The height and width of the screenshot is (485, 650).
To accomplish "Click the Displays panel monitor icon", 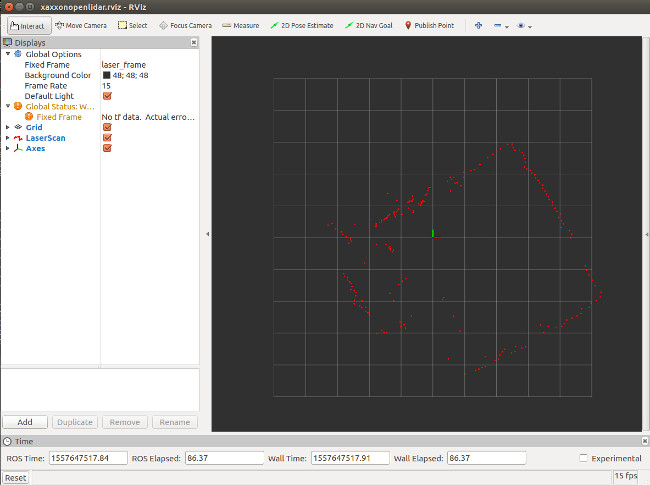I will coord(7,42).
